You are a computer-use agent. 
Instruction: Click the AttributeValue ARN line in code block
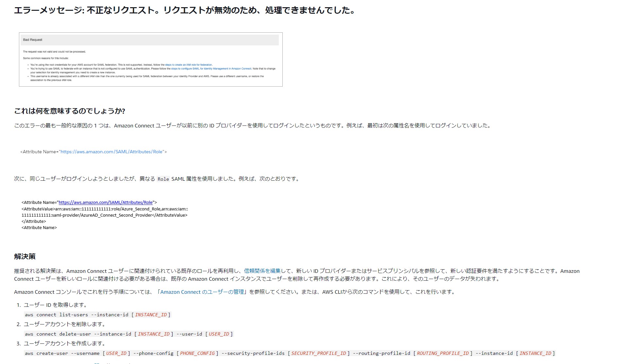pos(105,209)
